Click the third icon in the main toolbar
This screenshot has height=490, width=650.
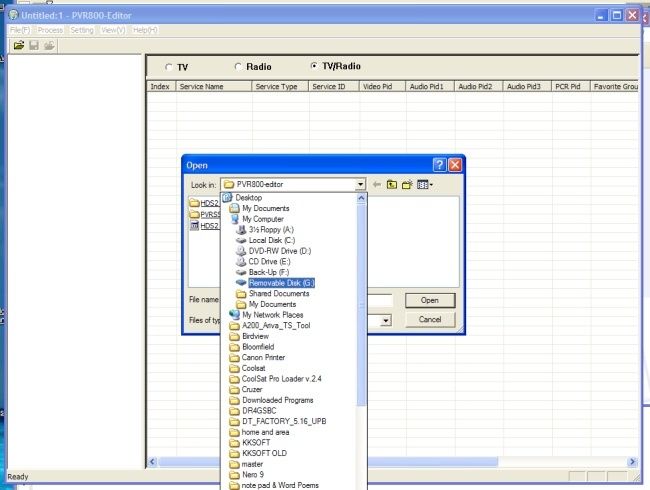pos(49,45)
